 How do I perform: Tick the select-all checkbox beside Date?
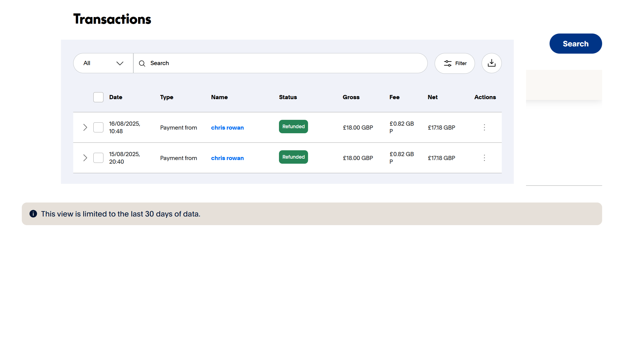98,97
